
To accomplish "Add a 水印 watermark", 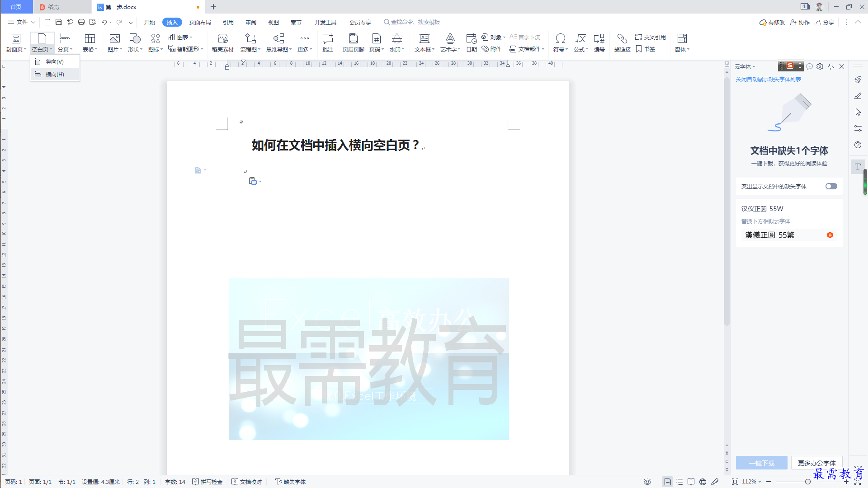I will coord(397,43).
